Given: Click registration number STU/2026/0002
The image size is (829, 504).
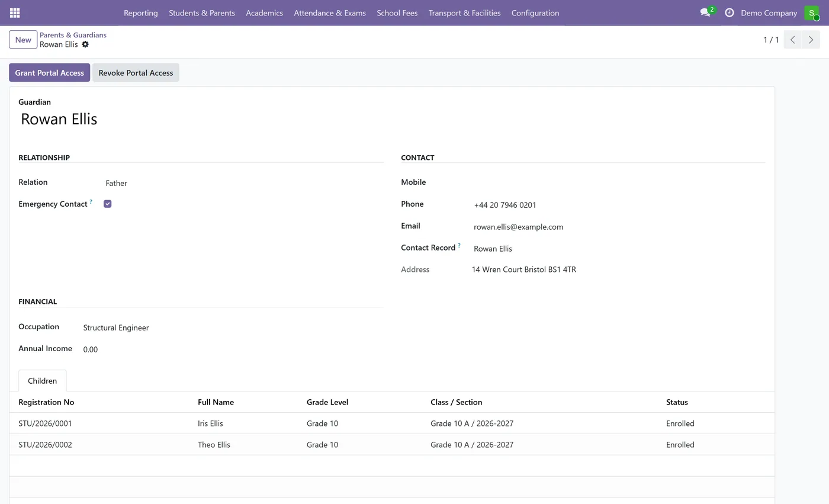Looking at the screenshot, I should click(45, 445).
